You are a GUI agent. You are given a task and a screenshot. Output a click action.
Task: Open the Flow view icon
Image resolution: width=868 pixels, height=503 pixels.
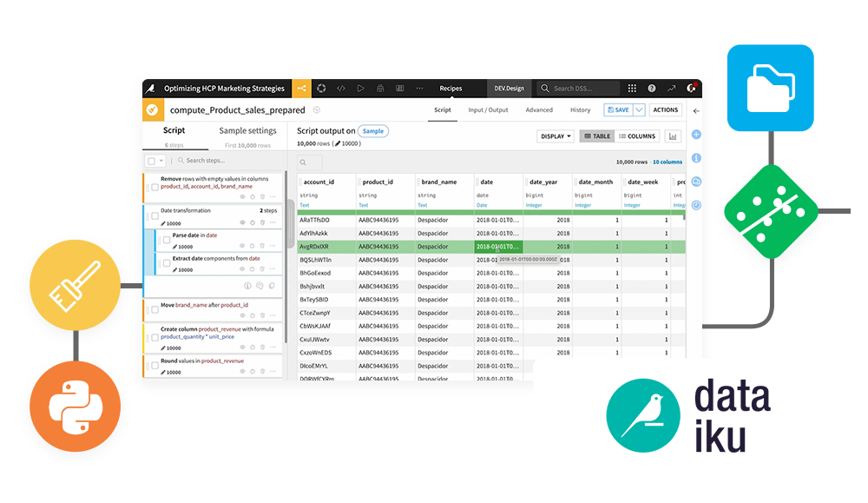click(302, 89)
